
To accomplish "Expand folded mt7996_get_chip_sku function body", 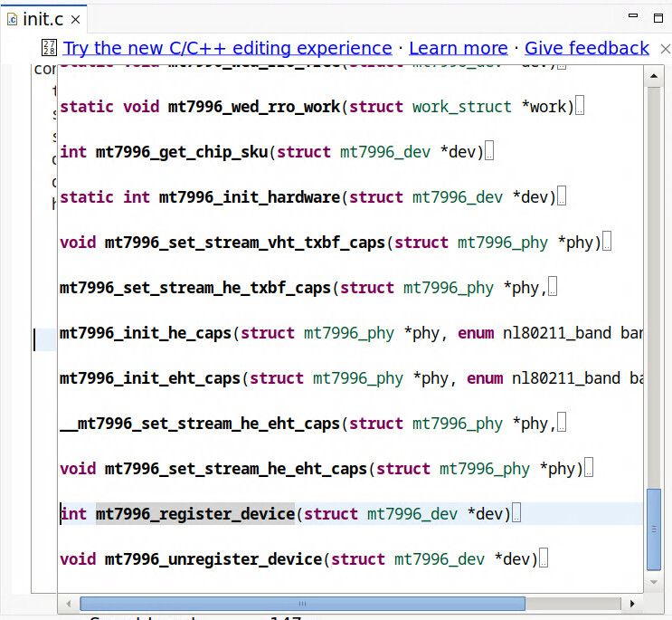I will (489, 151).
